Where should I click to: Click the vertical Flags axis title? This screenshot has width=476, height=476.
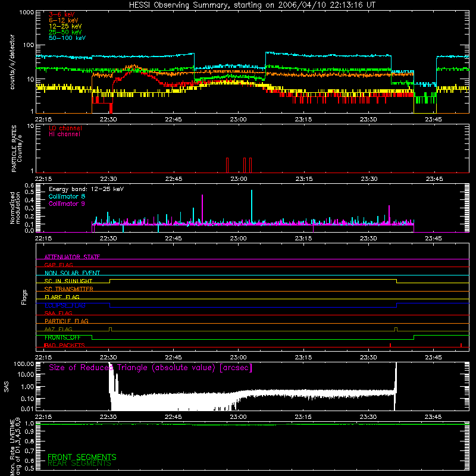(x=24, y=297)
